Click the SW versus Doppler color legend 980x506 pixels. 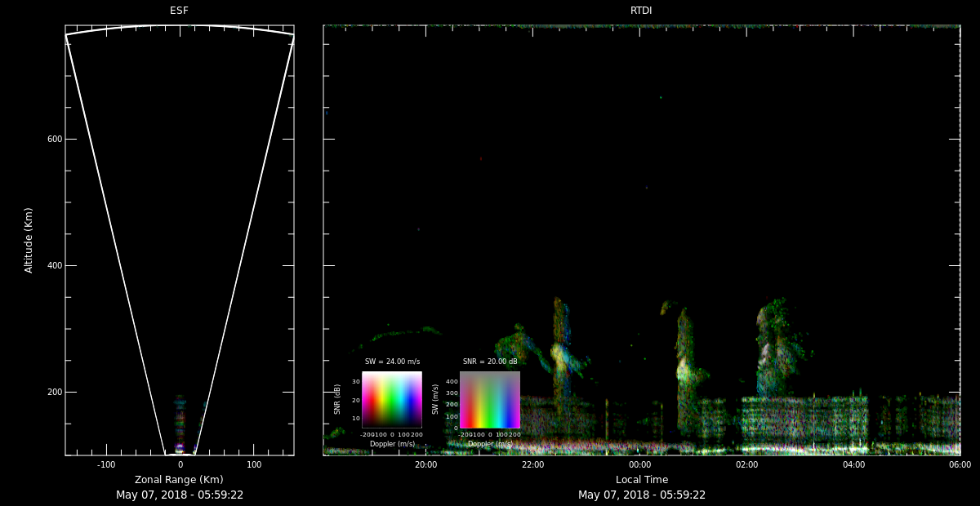490,400
